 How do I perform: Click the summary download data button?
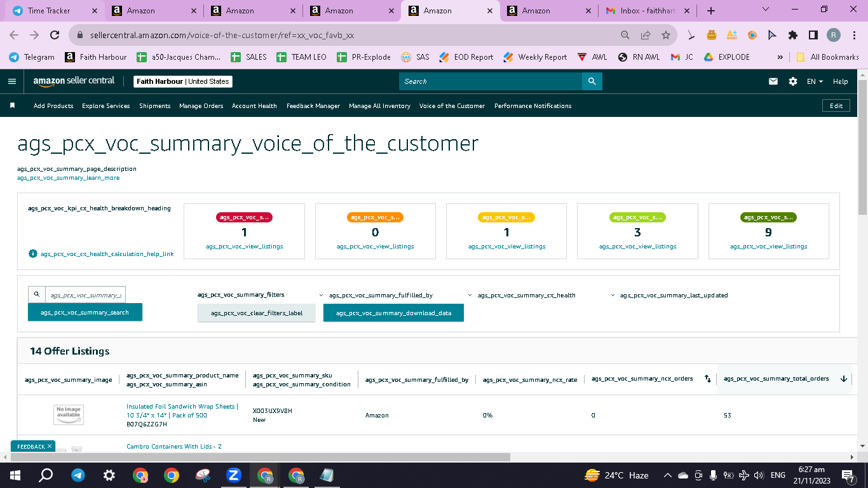393,313
